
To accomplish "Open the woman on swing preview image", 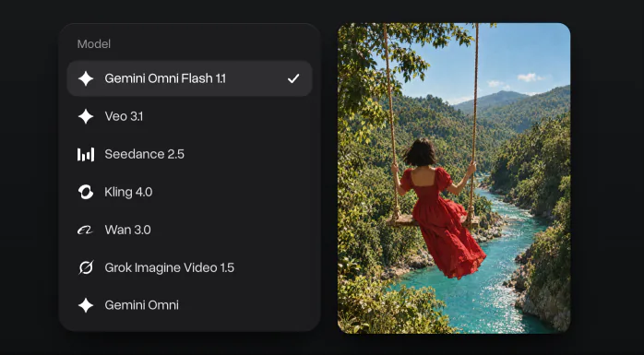I will (x=454, y=178).
